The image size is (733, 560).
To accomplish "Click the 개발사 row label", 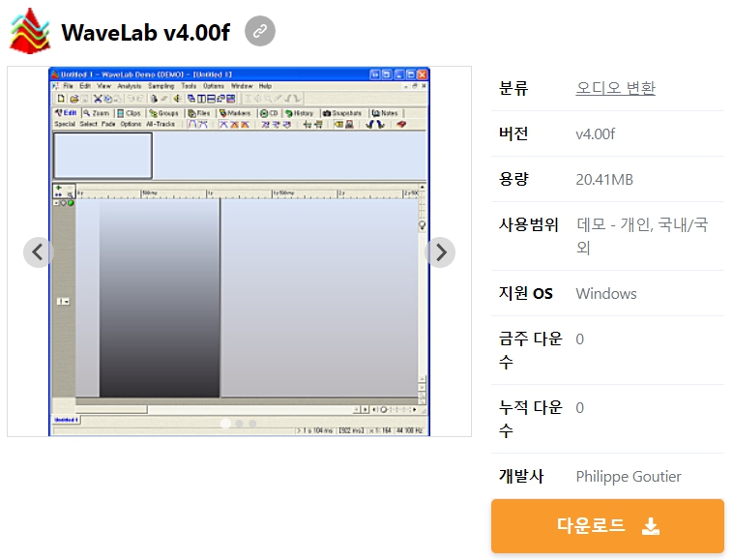I will (521, 476).
